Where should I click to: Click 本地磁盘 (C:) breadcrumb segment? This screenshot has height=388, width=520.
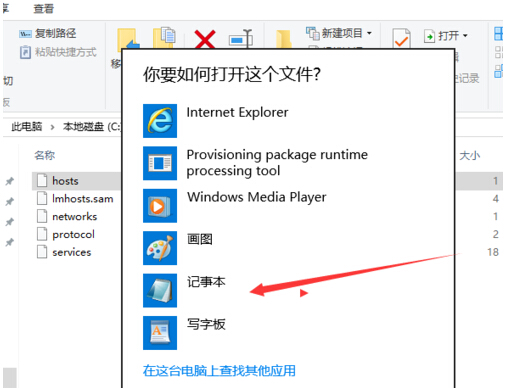coord(92,127)
